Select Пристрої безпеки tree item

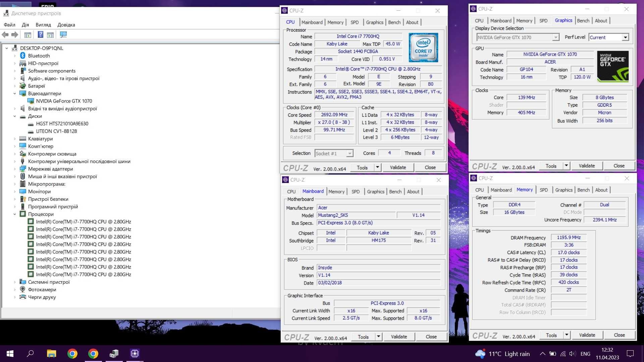48,199
